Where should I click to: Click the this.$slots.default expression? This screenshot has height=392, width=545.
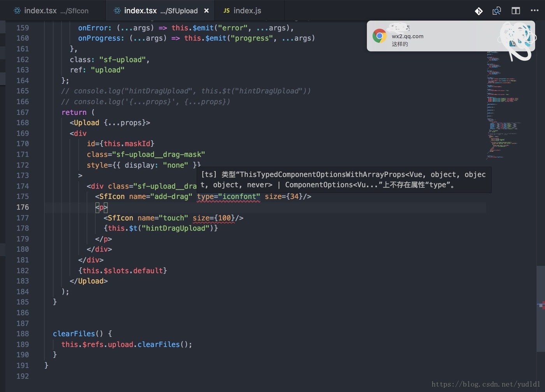123,271
